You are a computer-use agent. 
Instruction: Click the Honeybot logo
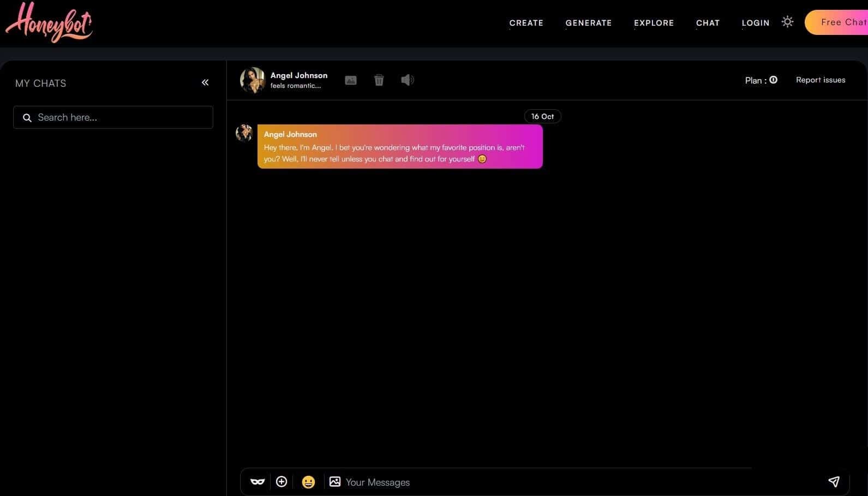(x=49, y=22)
